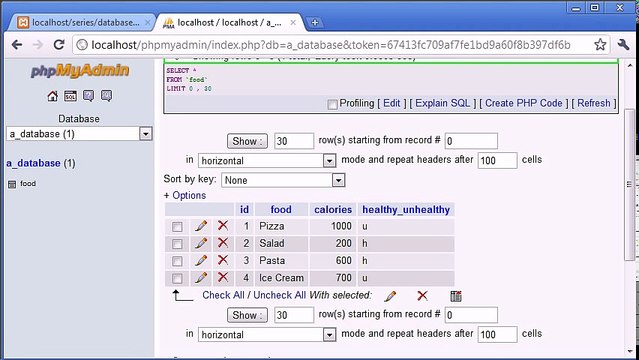Close the localhost/series/database tab
Screen dimensions: 639x360
(x=148, y=23)
